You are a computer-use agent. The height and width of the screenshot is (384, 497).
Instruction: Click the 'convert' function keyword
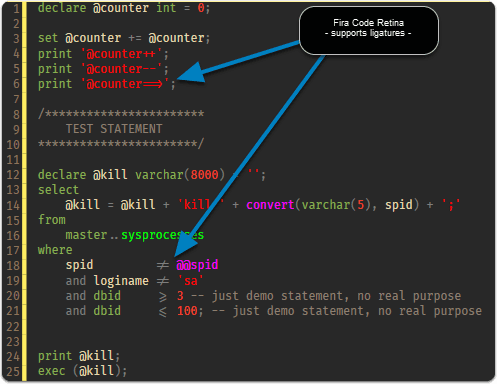pyautogui.click(x=270, y=205)
